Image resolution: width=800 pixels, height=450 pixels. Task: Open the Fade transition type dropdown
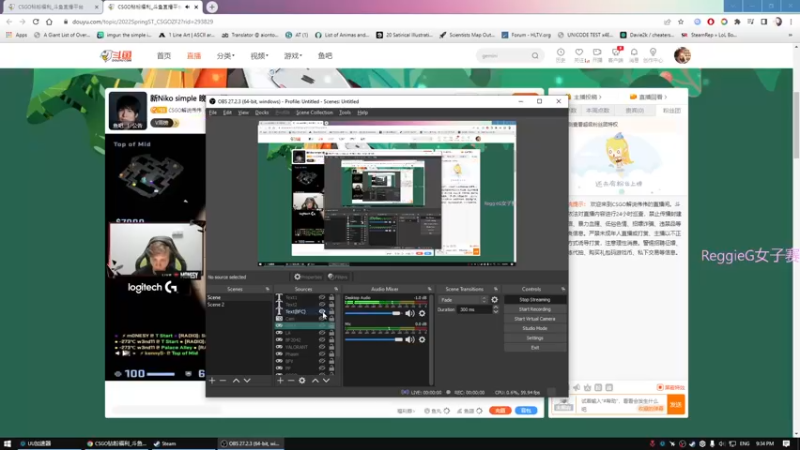[x=463, y=299]
